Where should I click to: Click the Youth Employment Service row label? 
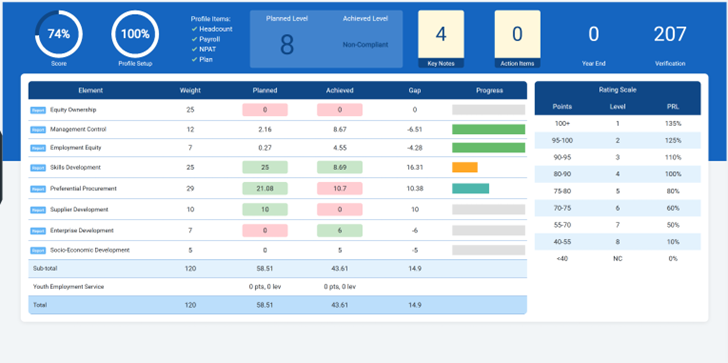point(69,287)
